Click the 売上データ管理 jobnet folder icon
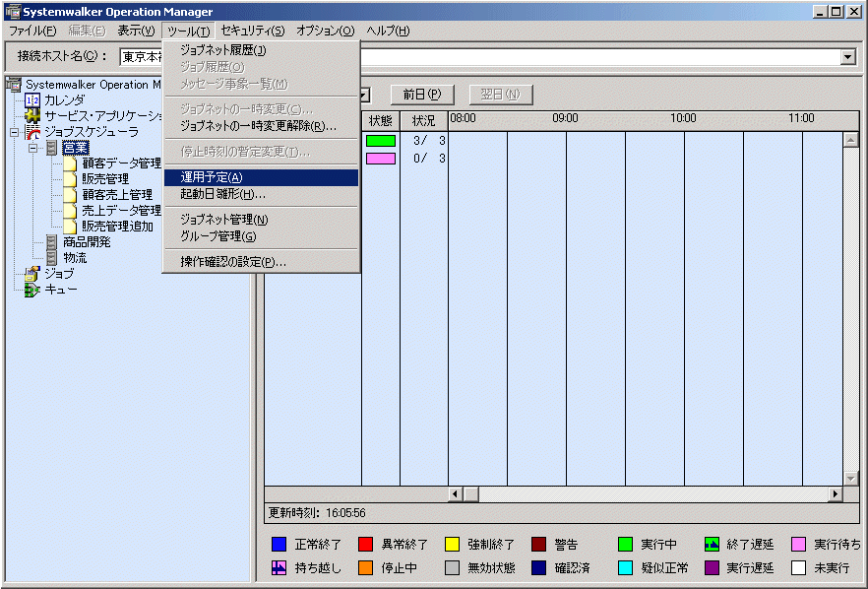868x589 pixels. pyautogui.click(x=70, y=211)
